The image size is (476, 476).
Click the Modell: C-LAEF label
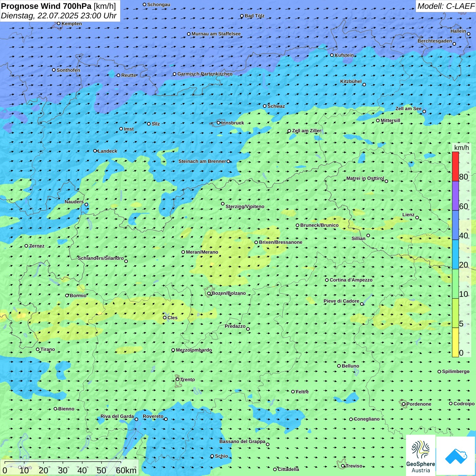coord(445,6)
